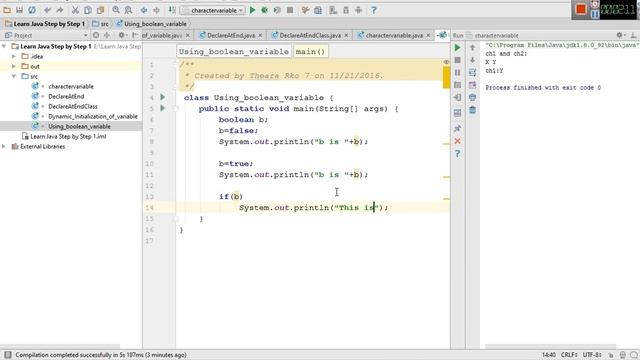Click gutter run arrow beside main method
The image size is (640, 360).
coord(162,108)
